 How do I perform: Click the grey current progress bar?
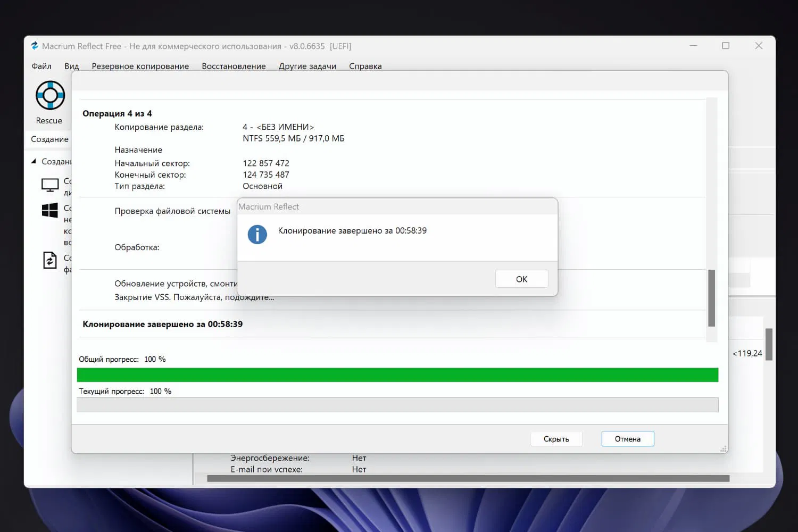(397, 405)
